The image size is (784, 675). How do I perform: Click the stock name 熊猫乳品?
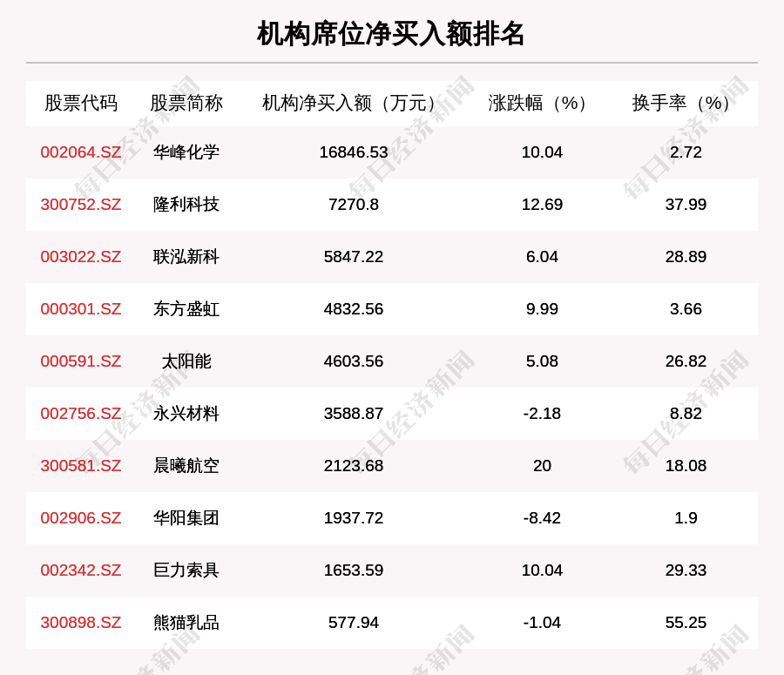click(x=186, y=623)
